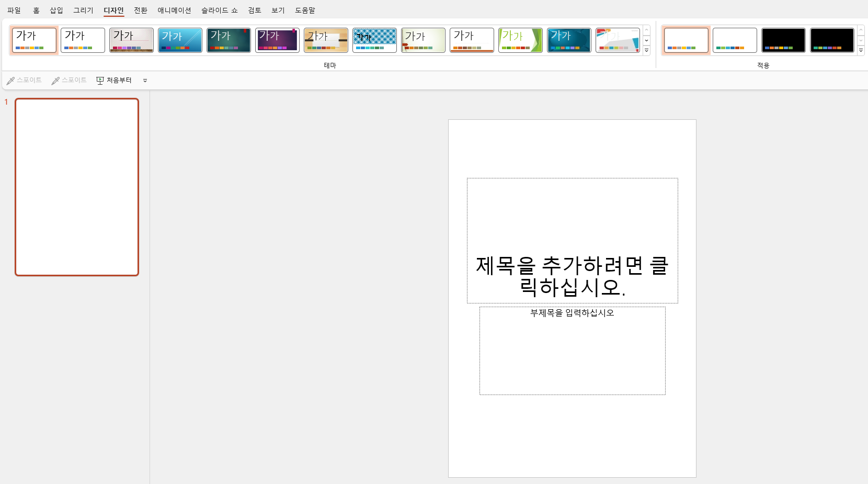Select the green-accented Facet theme
This screenshot has width=868, height=484.
coord(520,40)
